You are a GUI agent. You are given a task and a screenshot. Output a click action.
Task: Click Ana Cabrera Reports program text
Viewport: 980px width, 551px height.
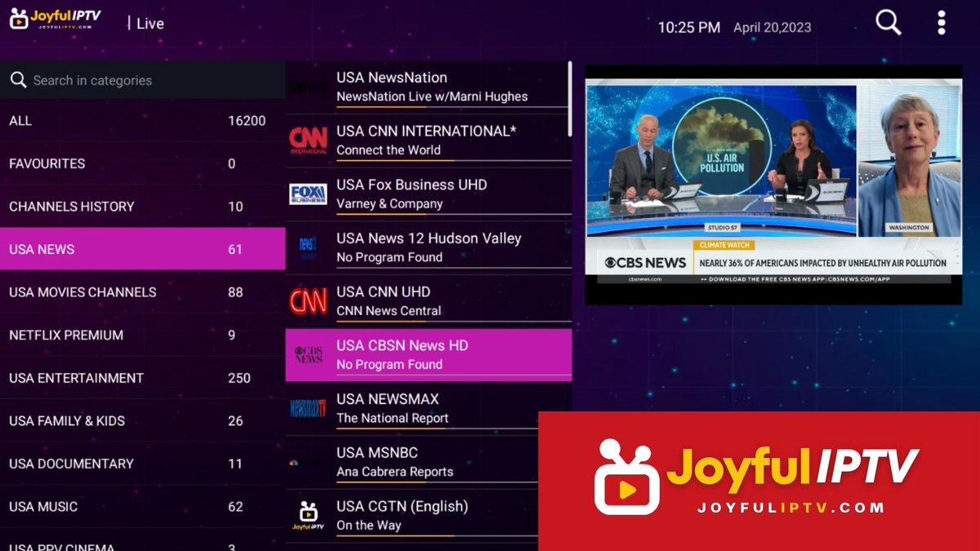[x=394, y=472]
